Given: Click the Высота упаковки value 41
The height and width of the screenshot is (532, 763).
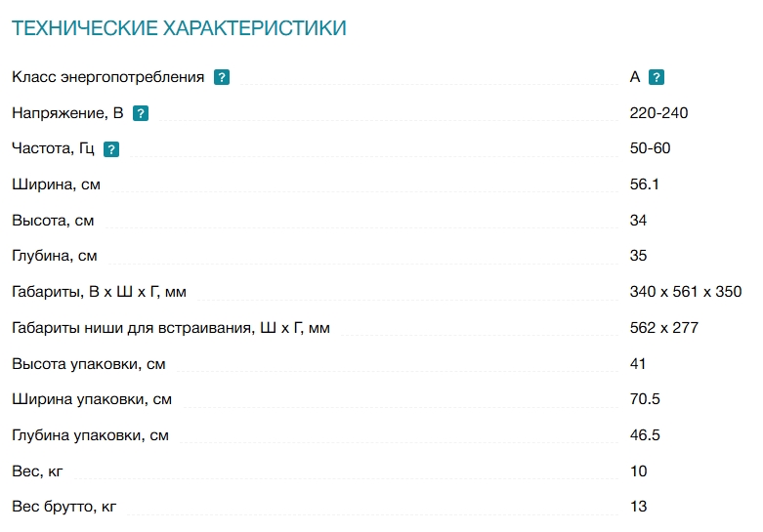Looking at the screenshot, I should 637,364.
